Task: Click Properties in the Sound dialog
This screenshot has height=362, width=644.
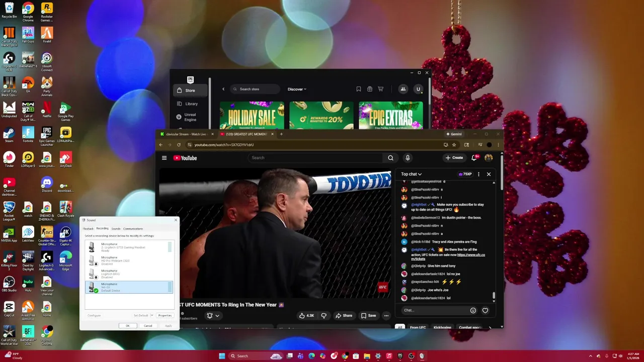Action: tap(165, 315)
